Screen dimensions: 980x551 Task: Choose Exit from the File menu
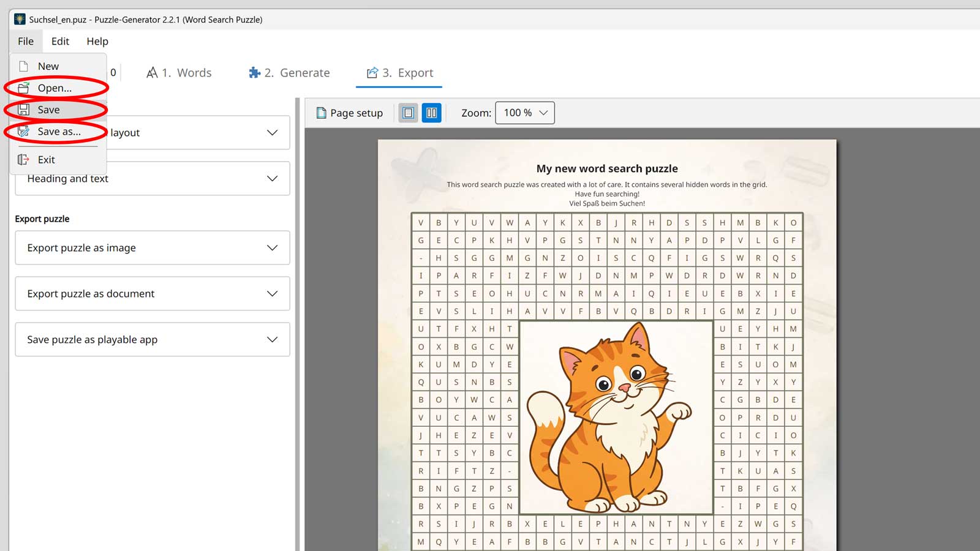coord(58,160)
